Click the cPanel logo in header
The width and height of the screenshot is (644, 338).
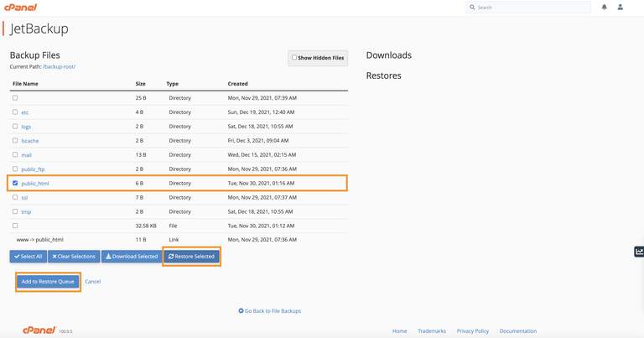tap(20, 7)
